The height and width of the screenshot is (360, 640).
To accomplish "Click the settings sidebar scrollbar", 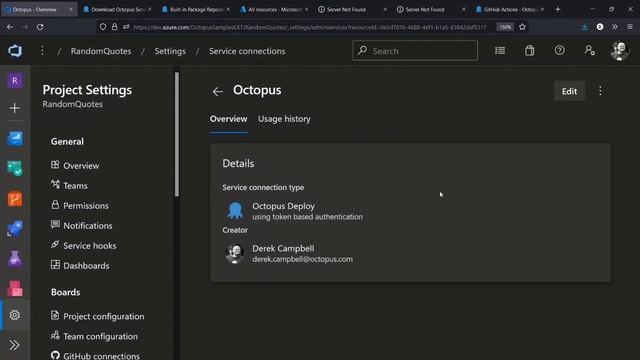I will [x=177, y=135].
